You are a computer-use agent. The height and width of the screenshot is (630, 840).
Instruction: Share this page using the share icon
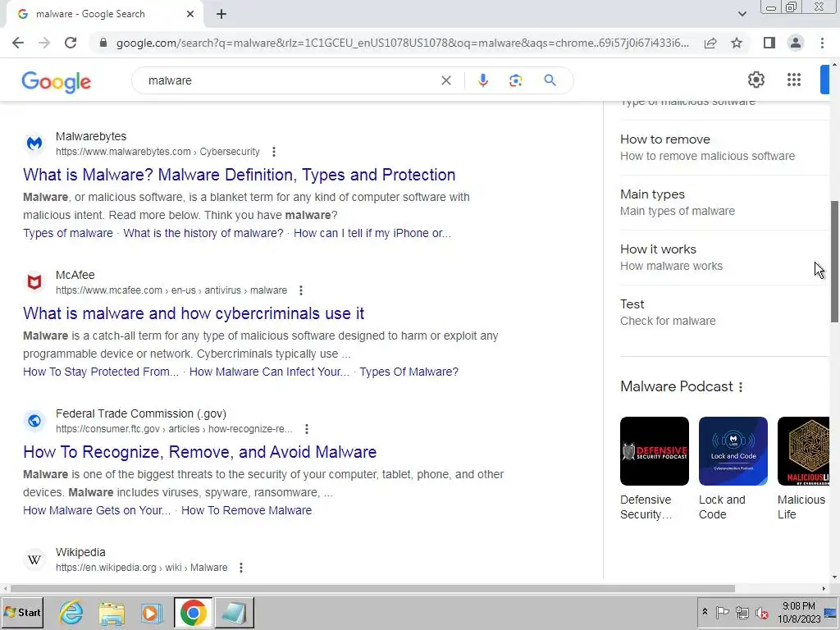tap(710, 43)
